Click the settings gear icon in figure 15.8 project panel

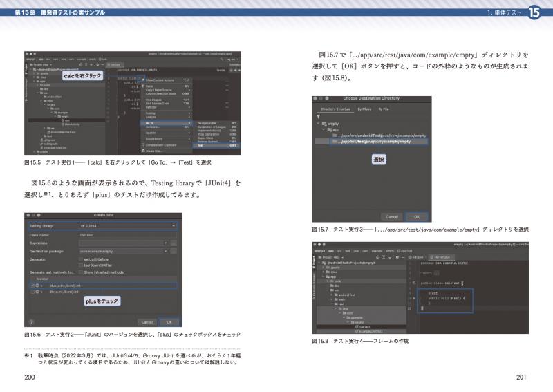pos(397,257)
